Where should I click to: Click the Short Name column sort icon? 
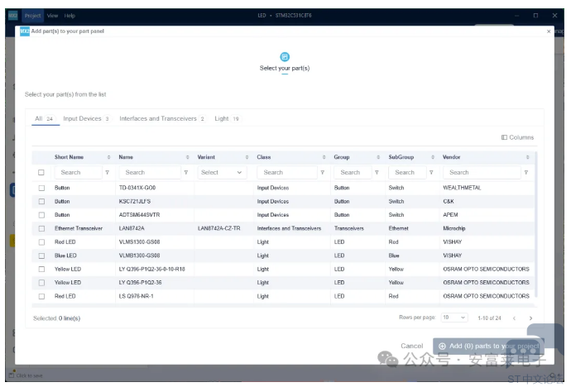coord(108,157)
